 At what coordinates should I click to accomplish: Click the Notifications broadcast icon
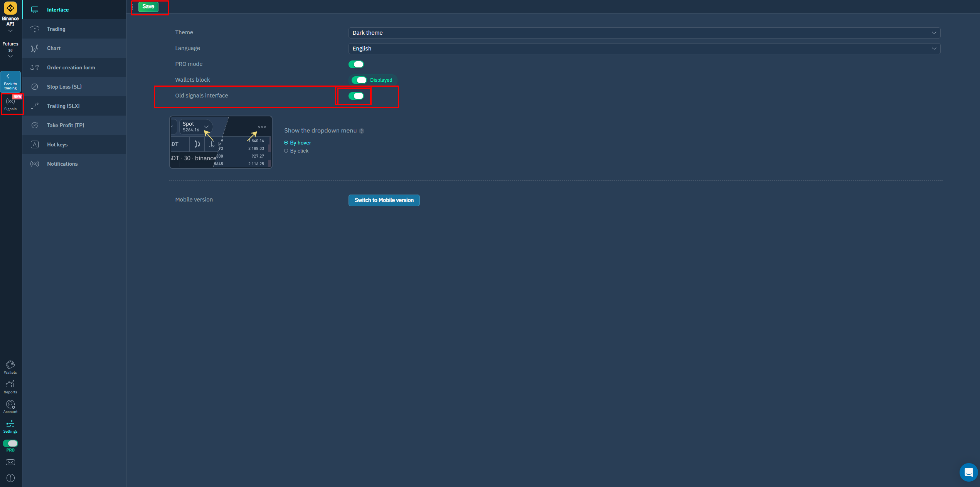point(35,164)
